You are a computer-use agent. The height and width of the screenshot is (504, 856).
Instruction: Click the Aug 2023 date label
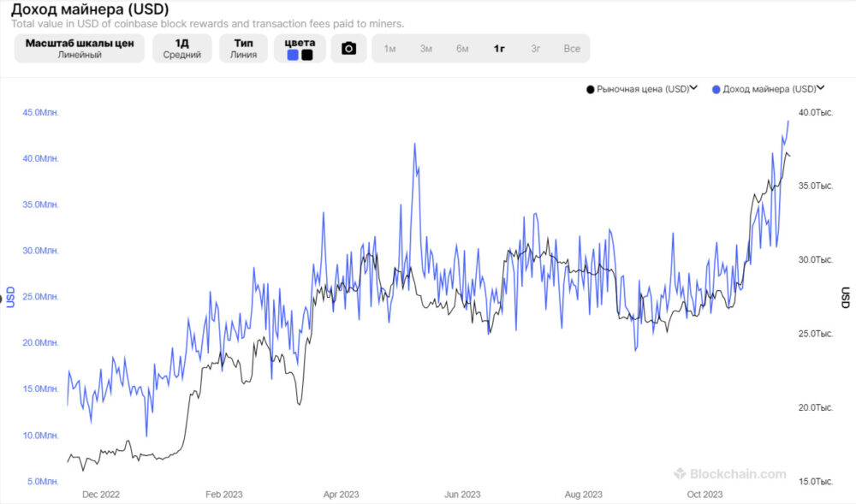(x=584, y=495)
